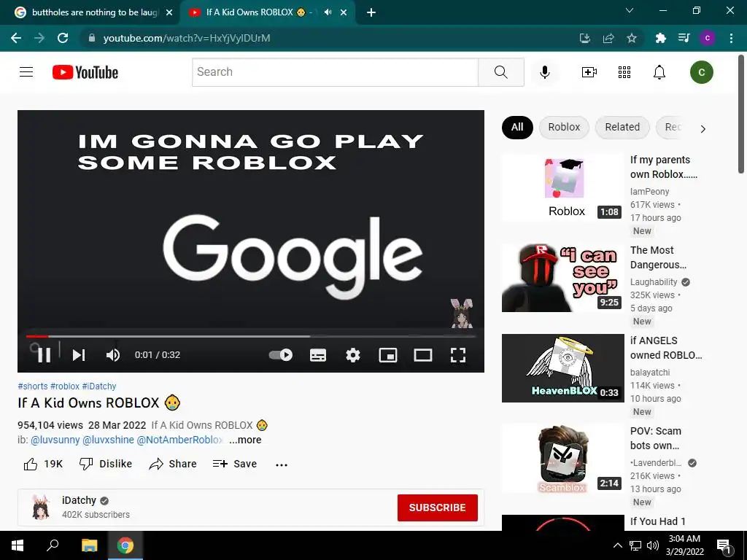Open the Create video camera icon
Viewport: 747px width, 560px height.
(x=589, y=72)
